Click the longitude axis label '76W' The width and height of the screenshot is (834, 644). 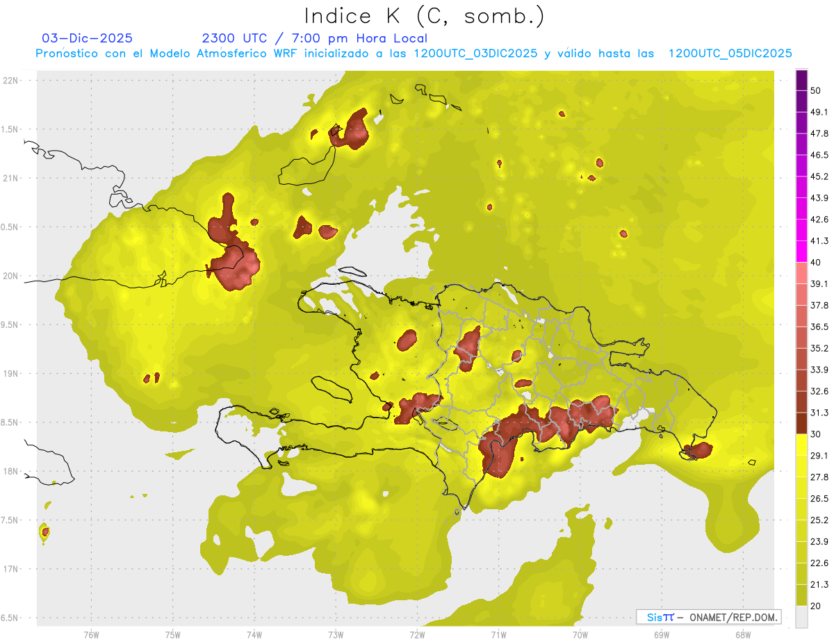pos(91,635)
